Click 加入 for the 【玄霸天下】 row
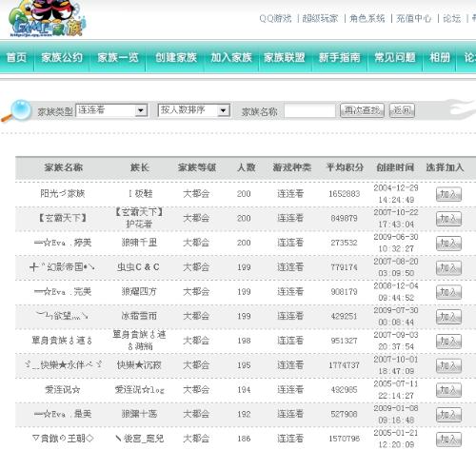The width and height of the screenshot is (476, 450). 448,219
